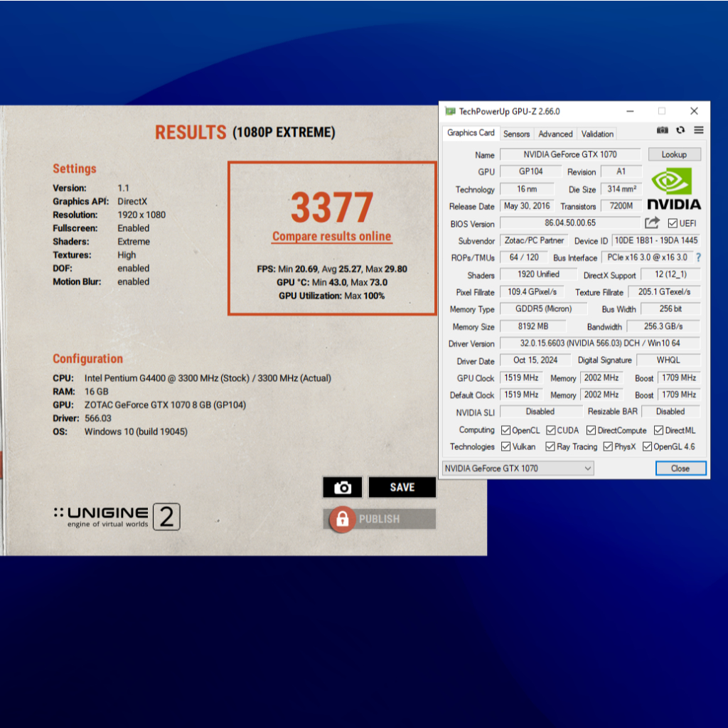Image resolution: width=728 pixels, height=728 pixels.
Task: Click Shaders 1920 Unified value
Action: point(538,275)
